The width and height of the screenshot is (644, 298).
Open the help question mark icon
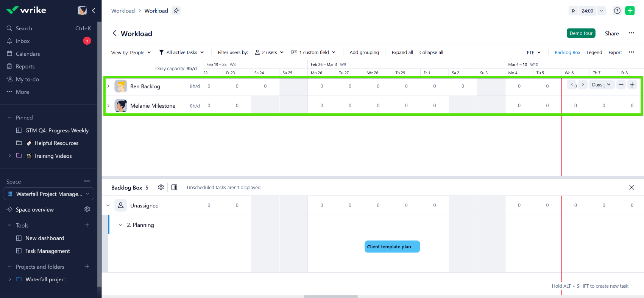[x=617, y=11]
